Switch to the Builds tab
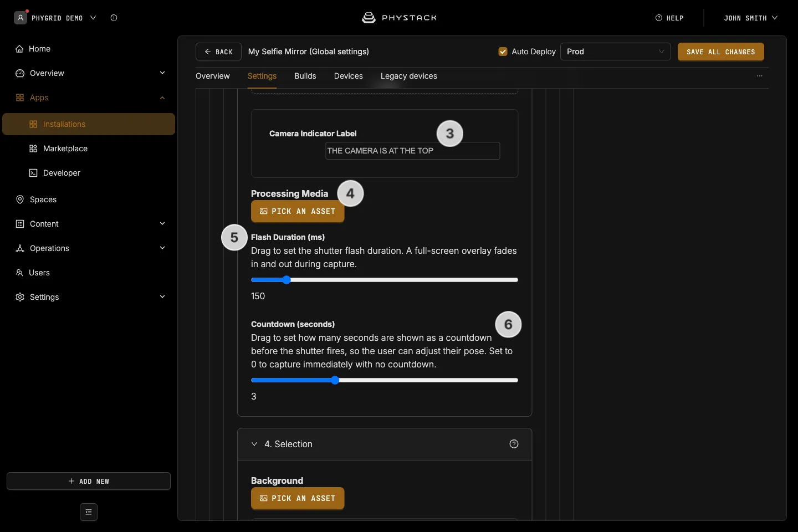Screen dimensions: 798x532 point(305,76)
